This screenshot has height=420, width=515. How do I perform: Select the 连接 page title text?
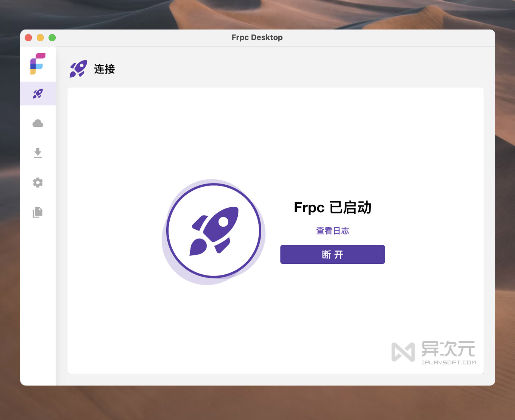[x=104, y=69]
